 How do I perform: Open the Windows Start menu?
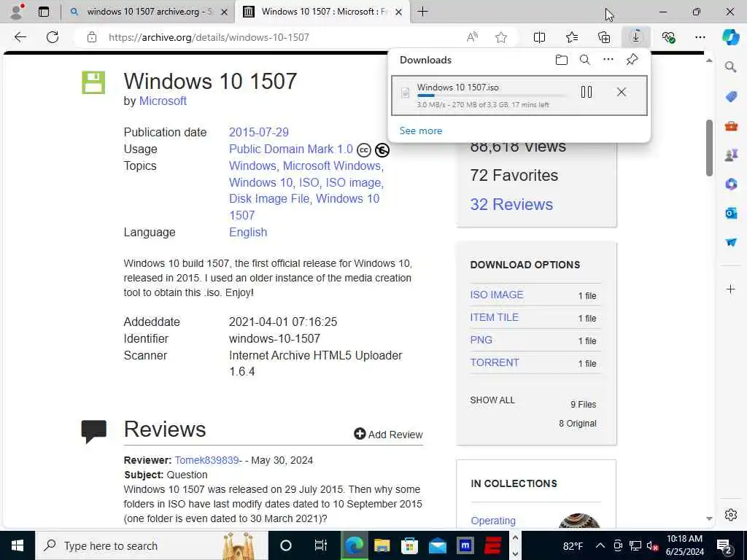(x=18, y=545)
